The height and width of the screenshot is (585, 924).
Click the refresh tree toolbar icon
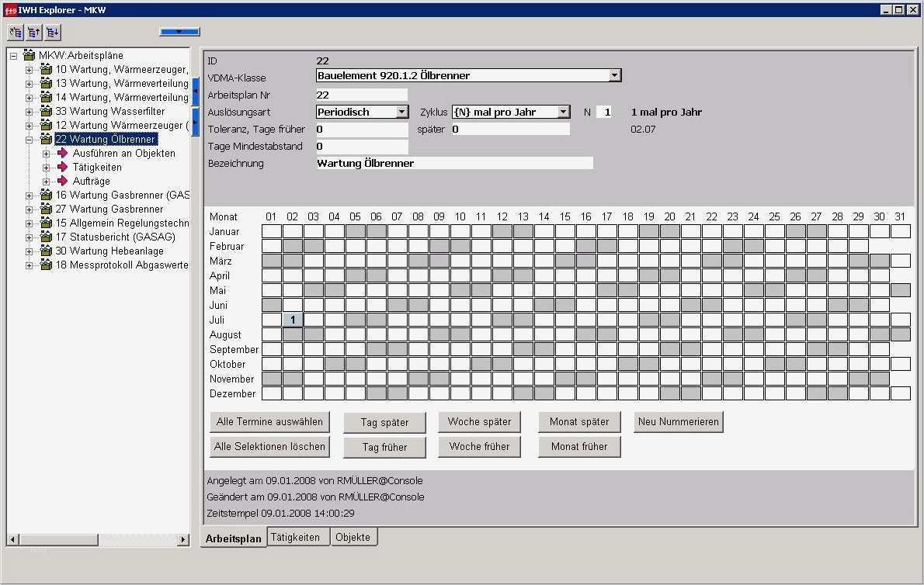(x=16, y=32)
